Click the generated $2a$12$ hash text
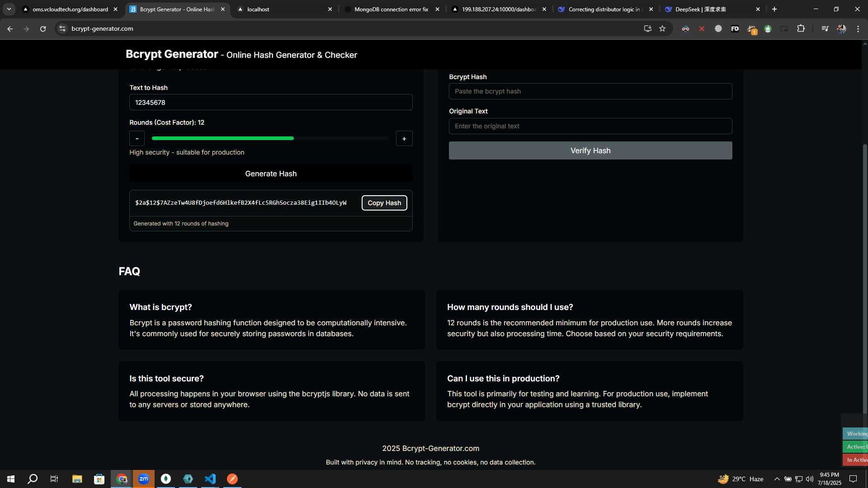 click(x=241, y=202)
